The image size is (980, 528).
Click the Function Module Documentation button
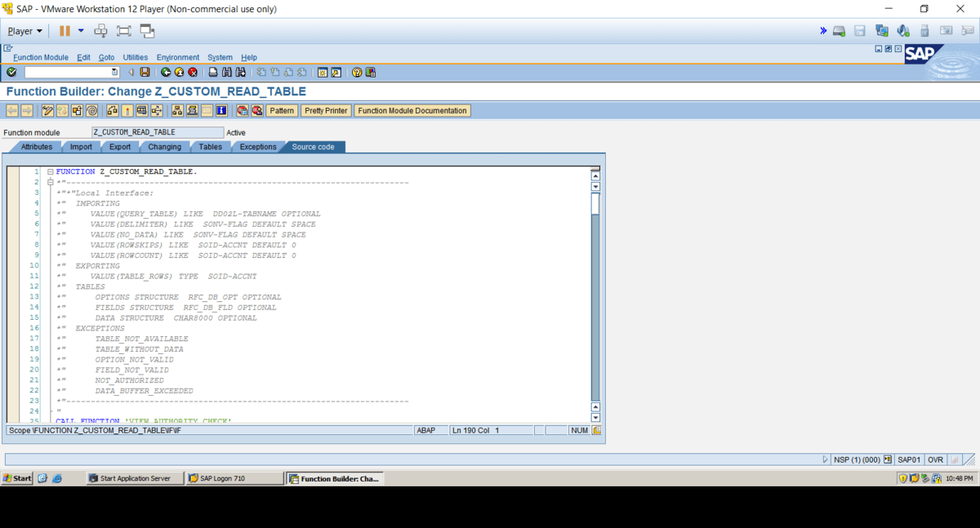pyautogui.click(x=412, y=111)
